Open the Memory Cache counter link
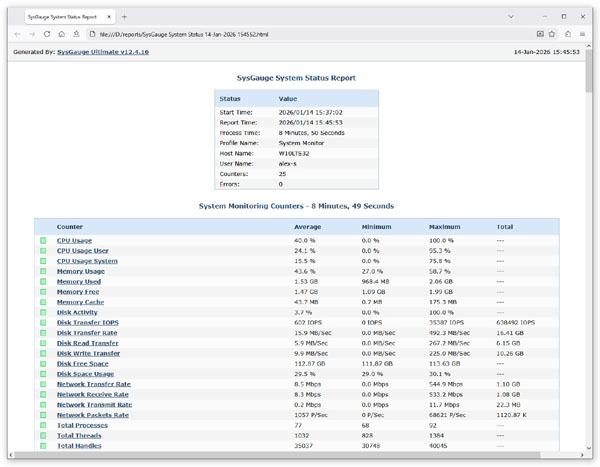600x467 pixels. pos(80,302)
